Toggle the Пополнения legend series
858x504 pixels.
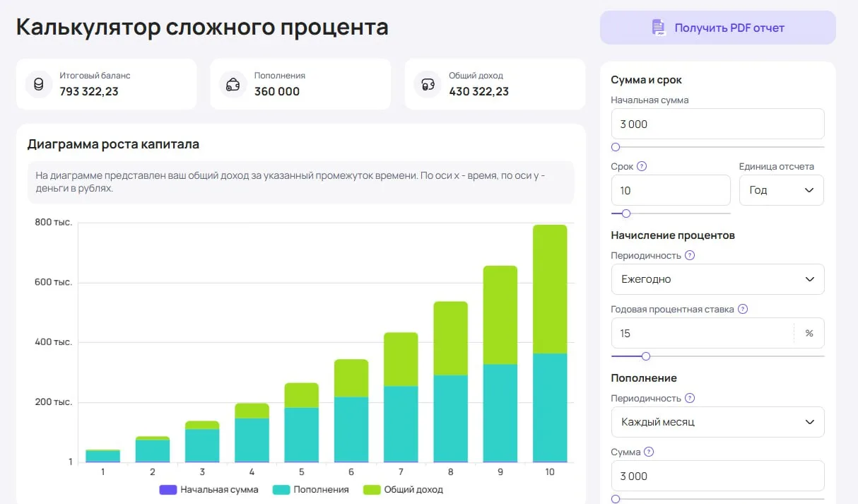tap(311, 489)
